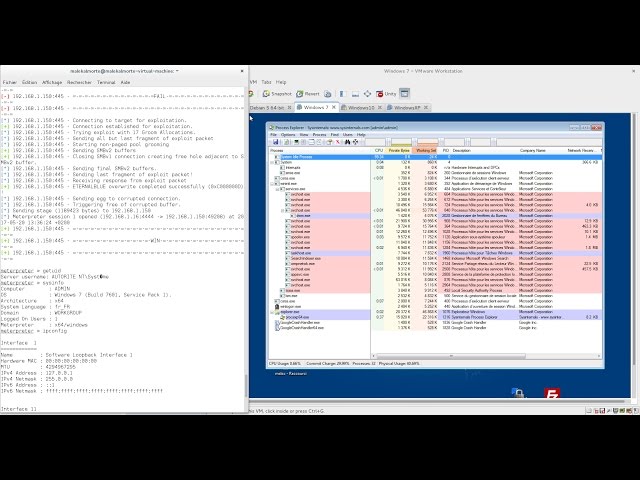Select the Interrupts process row
This screenshot has width=640, height=480.
435,167
